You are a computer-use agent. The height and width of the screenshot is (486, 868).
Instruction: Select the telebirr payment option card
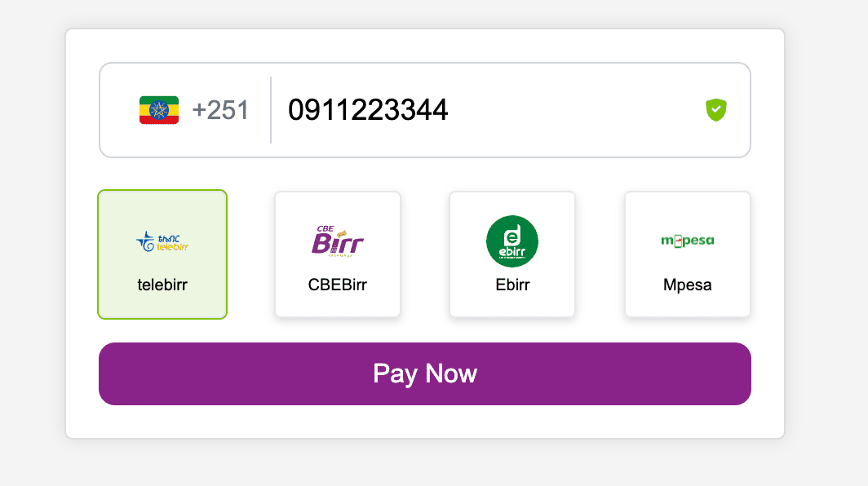tap(162, 254)
